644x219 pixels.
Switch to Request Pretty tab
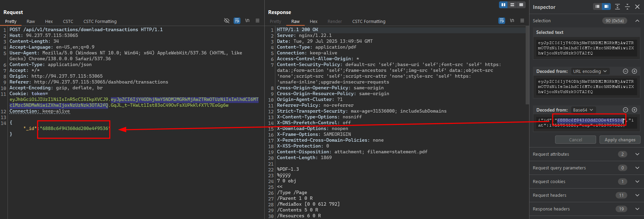[x=11, y=21]
